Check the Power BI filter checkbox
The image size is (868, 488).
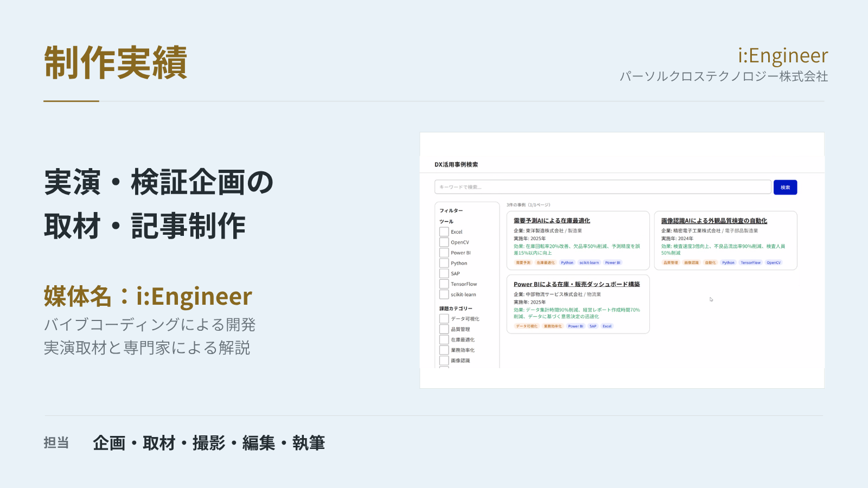click(444, 253)
